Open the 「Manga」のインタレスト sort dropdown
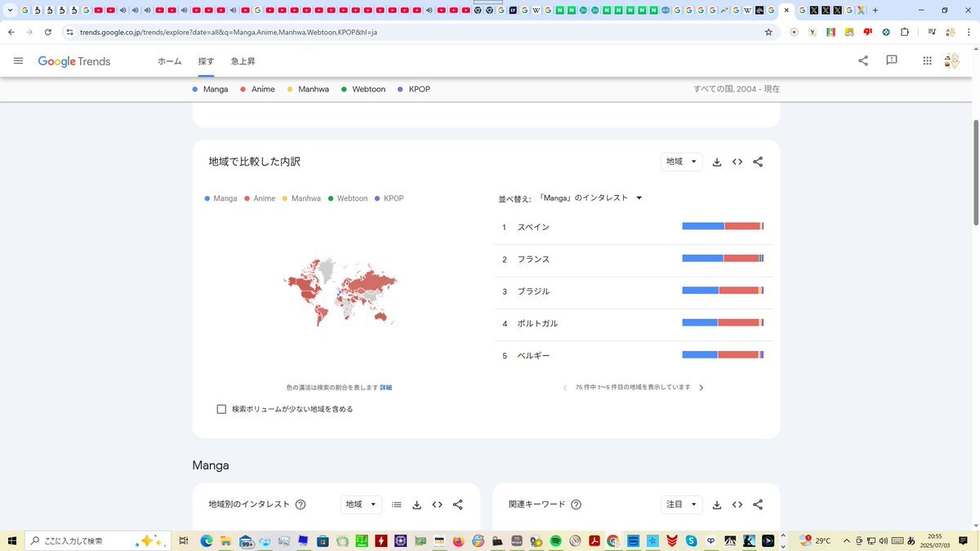This screenshot has height=551, width=980. 590,198
